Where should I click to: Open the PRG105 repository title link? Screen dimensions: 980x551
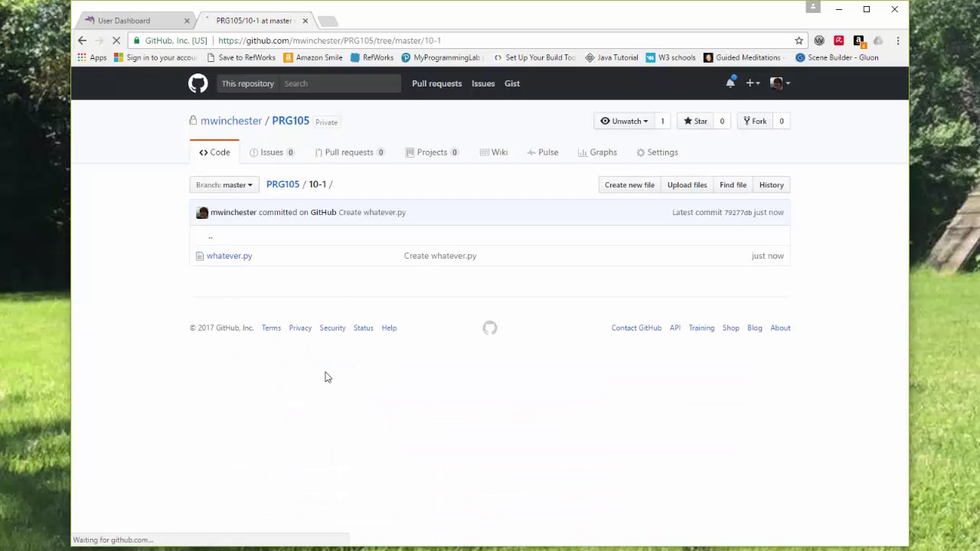[290, 121]
